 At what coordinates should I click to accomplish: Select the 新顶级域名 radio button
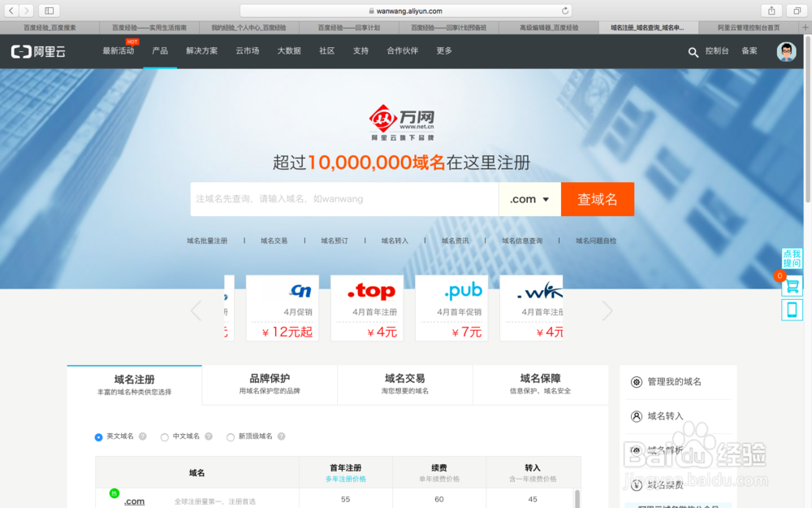pyautogui.click(x=231, y=437)
